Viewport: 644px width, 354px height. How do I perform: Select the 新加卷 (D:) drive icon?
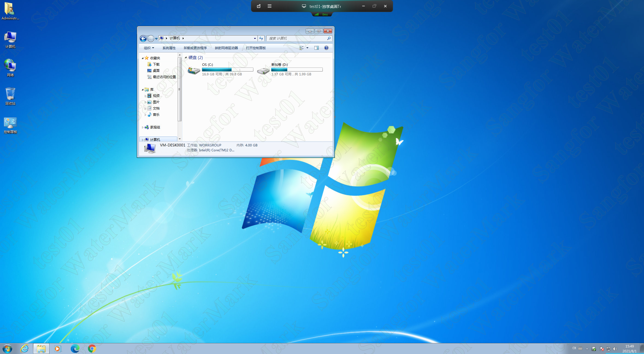pyautogui.click(x=263, y=71)
